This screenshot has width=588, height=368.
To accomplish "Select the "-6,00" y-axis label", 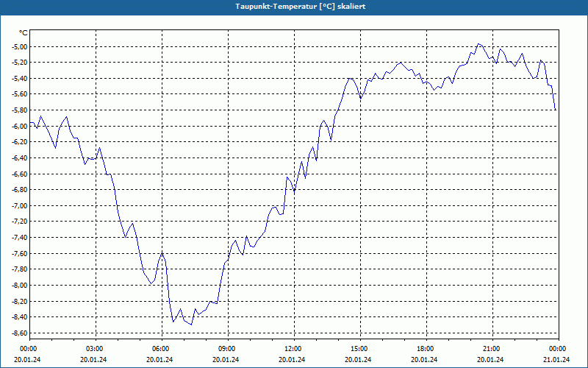I will [x=19, y=126].
